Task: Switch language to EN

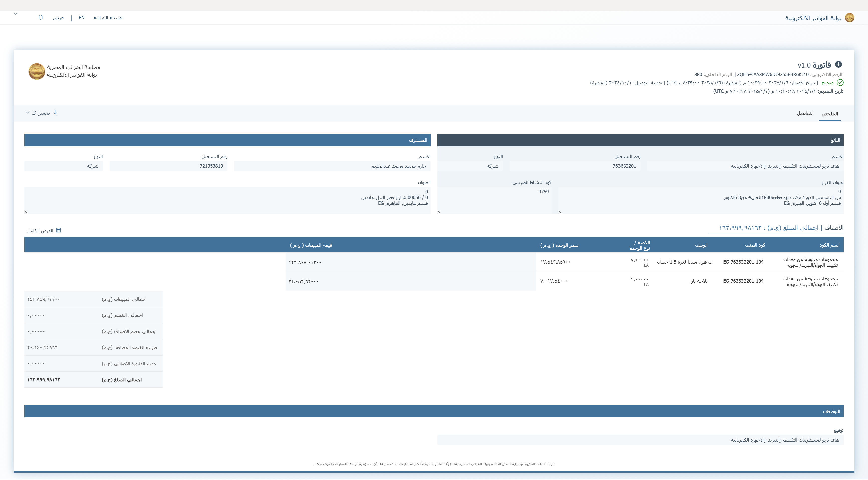Action: point(82,18)
